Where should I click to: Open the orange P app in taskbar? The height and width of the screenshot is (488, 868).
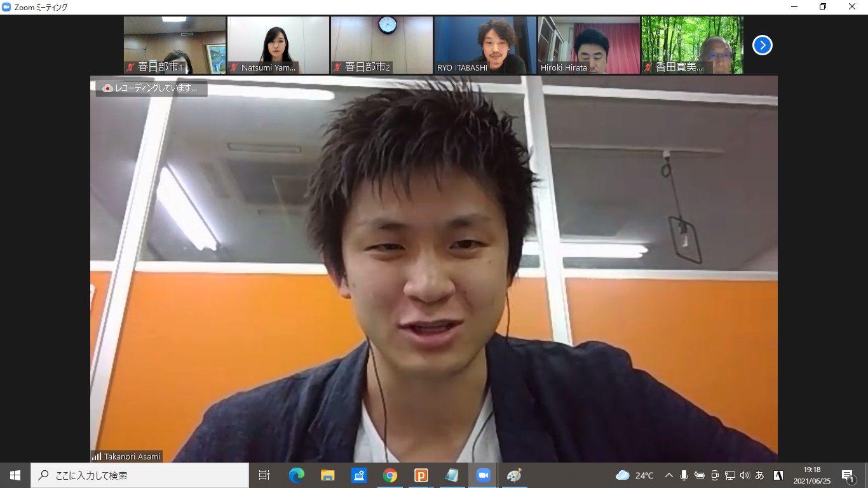tap(421, 475)
